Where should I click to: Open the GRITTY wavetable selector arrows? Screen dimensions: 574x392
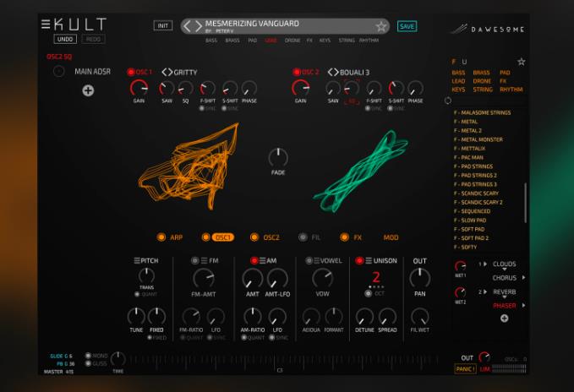click(167, 72)
